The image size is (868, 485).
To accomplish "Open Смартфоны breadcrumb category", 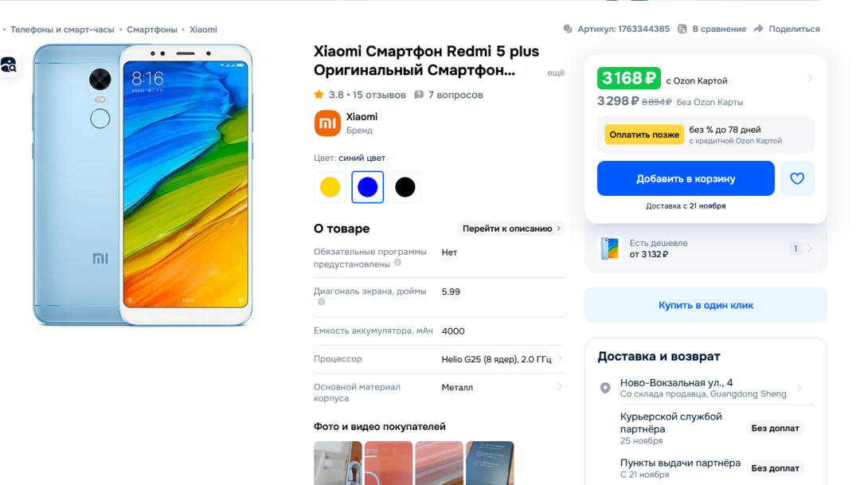I will click(151, 29).
